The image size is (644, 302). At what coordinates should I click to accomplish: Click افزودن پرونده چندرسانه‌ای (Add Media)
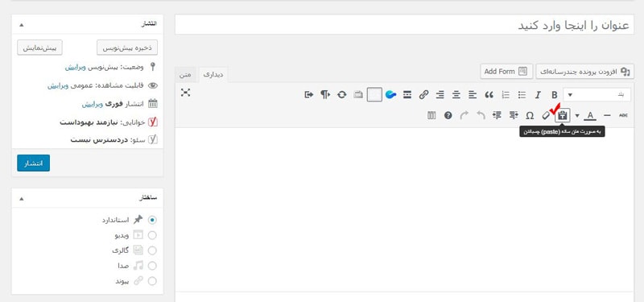tap(585, 72)
